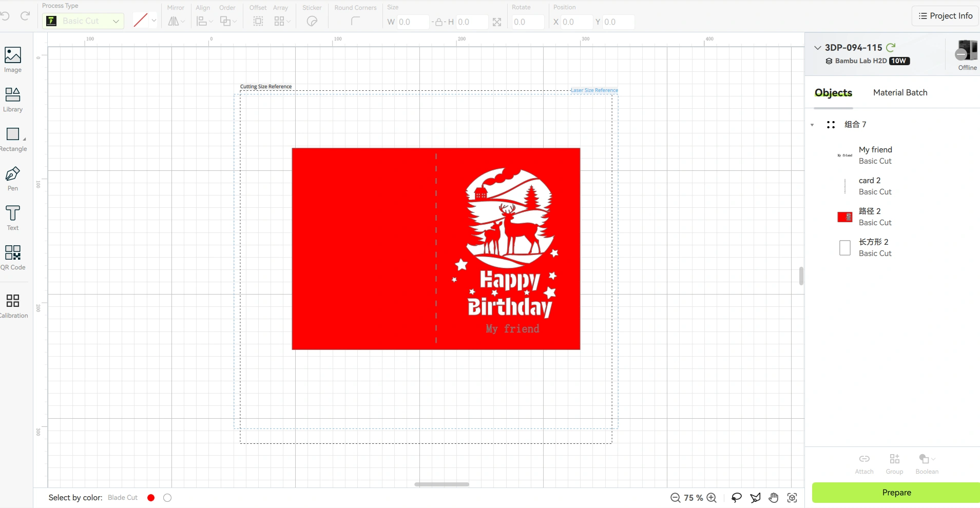Select the Rectangle shape tool
Screen dimensions: 980x508
click(x=13, y=140)
